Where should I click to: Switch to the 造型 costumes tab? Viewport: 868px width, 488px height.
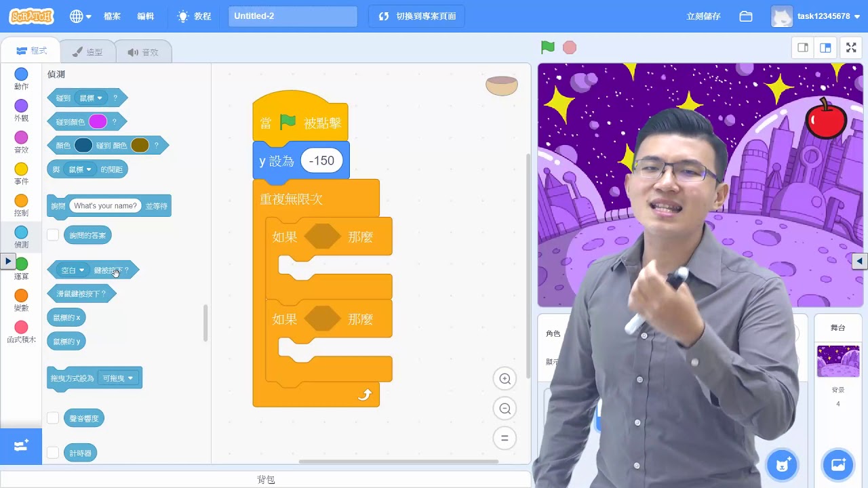[87, 52]
